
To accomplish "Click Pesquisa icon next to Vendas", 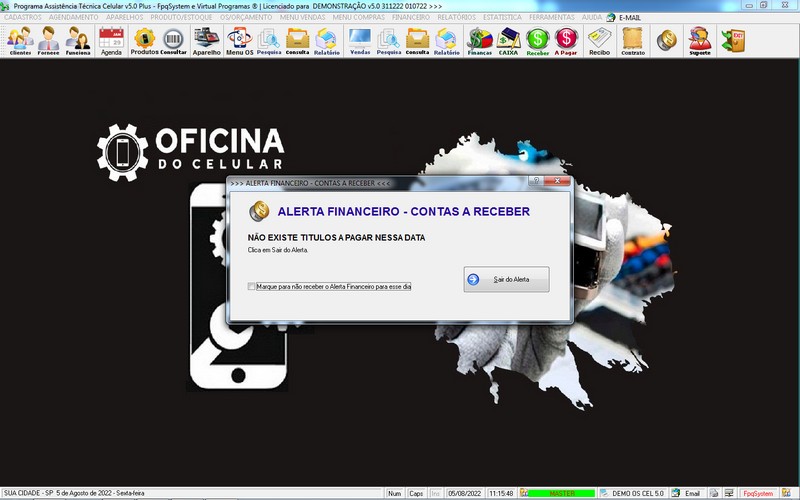I will coord(389,41).
